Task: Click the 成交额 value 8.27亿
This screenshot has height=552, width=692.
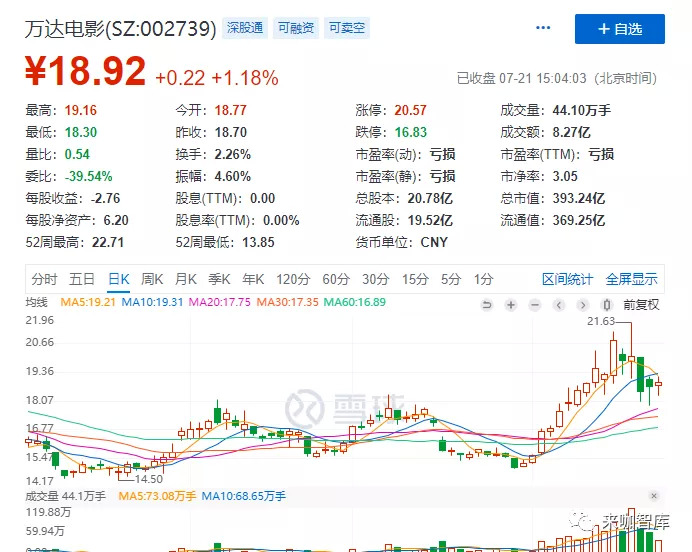Action: pyautogui.click(x=572, y=132)
